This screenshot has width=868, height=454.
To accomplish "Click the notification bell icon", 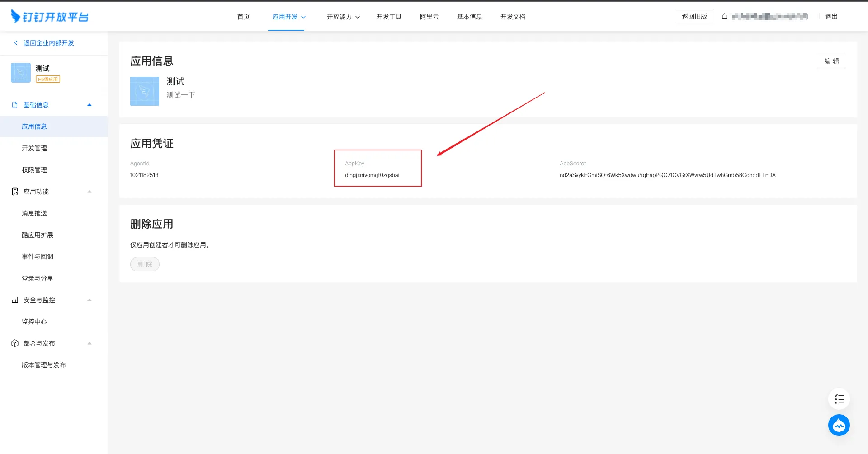I will pyautogui.click(x=725, y=17).
